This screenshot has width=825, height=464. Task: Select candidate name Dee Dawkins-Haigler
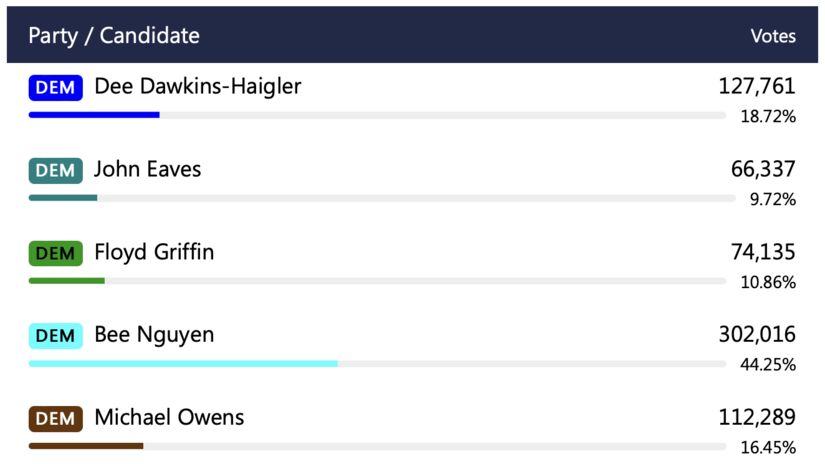click(197, 87)
